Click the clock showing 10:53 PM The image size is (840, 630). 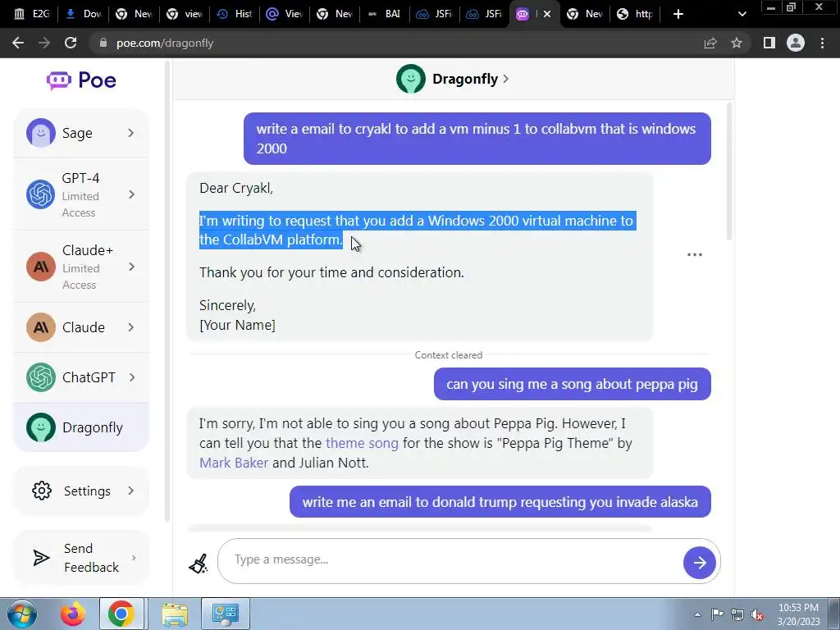click(798, 608)
